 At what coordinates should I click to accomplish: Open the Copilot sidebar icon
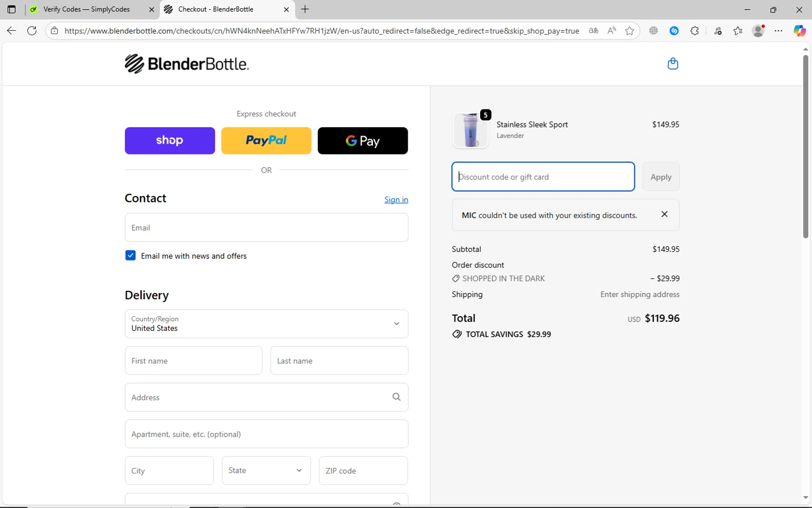pos(800,31)
